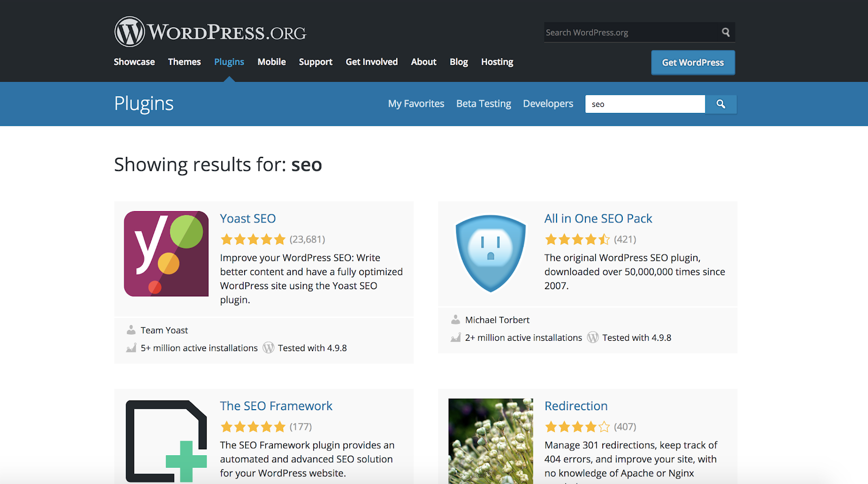
Task: Focus the plugin search field containing "seo"
Action: click(645, 104)
